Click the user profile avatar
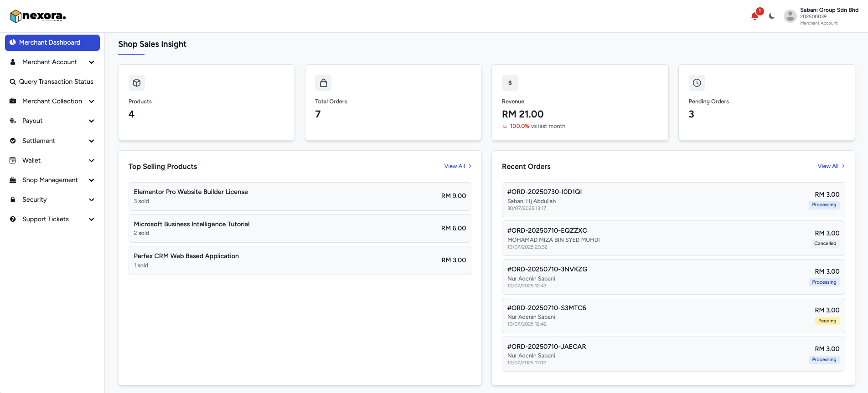This screenshot has width=868, height=393. pyautogui.click(x=790, y=16)
